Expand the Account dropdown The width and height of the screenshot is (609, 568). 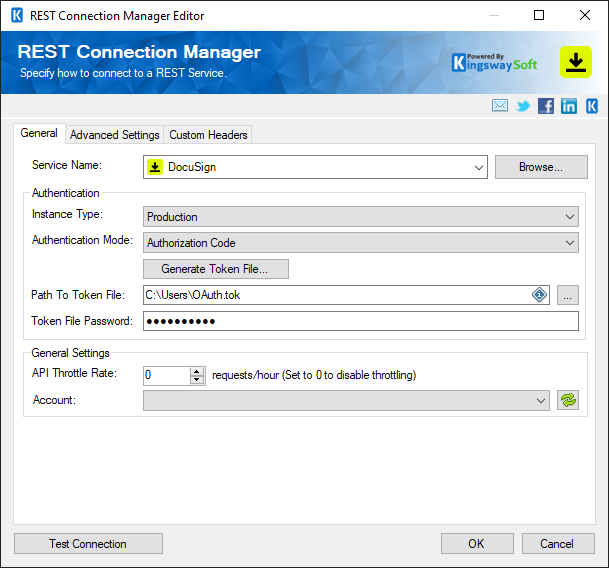tap(540, 401)
